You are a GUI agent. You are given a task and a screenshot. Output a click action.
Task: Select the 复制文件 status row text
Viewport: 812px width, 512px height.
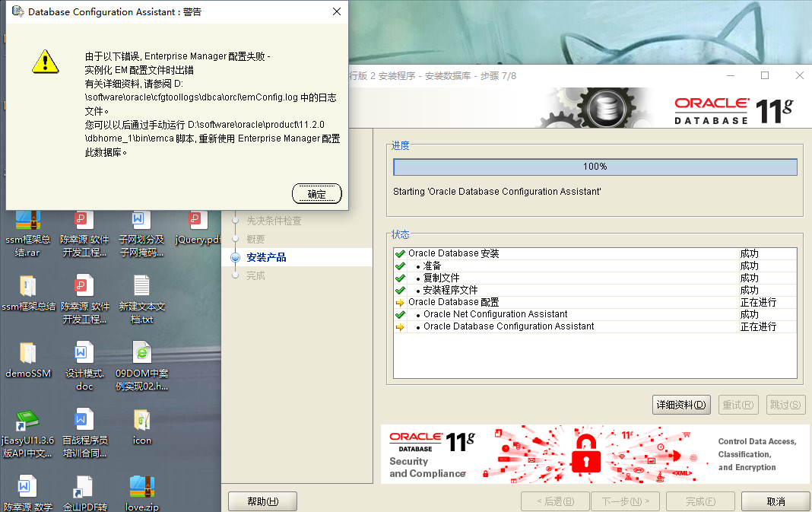pyautogui.click(x=441, y=278)
